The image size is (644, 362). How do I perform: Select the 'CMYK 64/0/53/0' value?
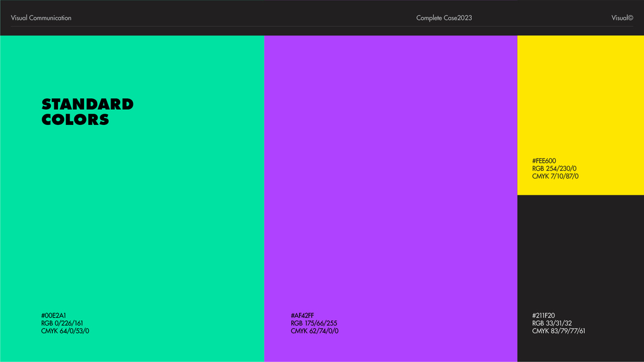(65, 331)
